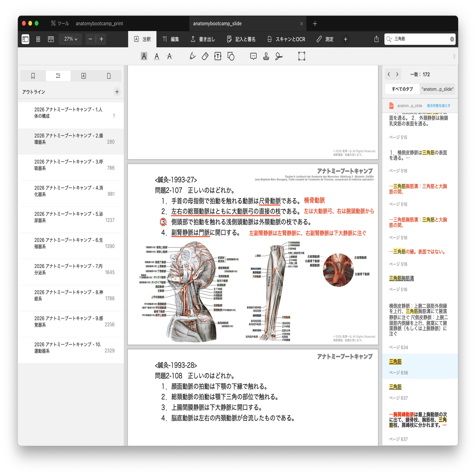Click 表示件数を減らす link
Screen dimensions: 476x476
coord(439,106)
